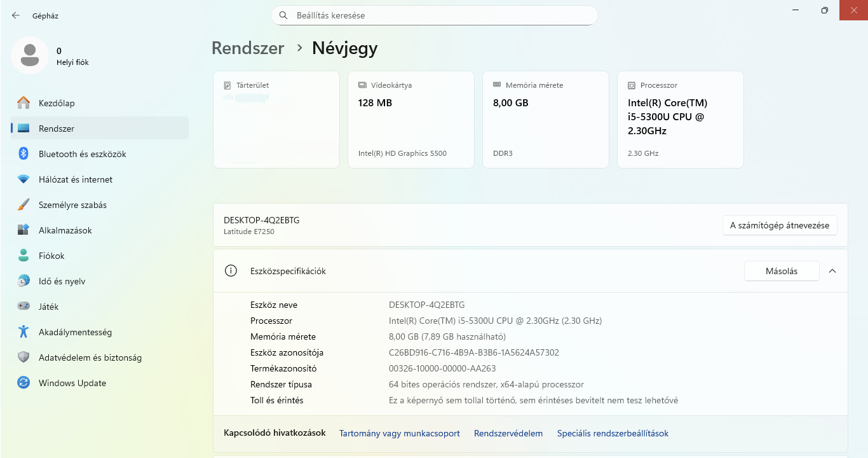The width and height of the screenshot is (868, 458).
Task: Click the Termékazonosító value 00326-10000-00000-AA263
Action: (442, 368)
